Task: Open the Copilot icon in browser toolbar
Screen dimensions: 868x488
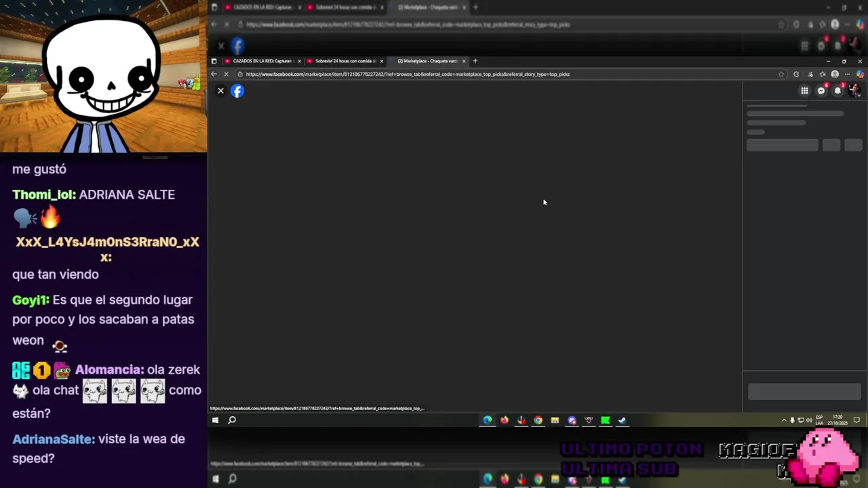Action: [861, 74]
